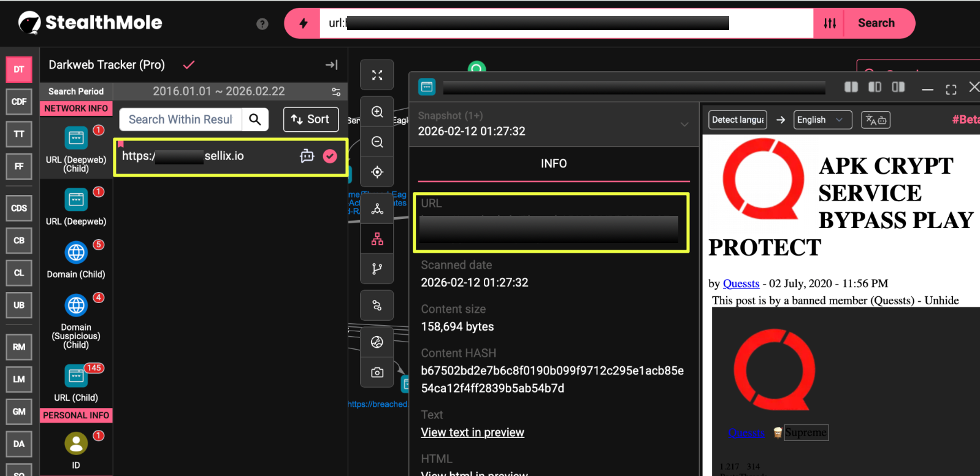Click the lightning bolt quick search icon
Screen dimensions: 980x476
point(303,23)
